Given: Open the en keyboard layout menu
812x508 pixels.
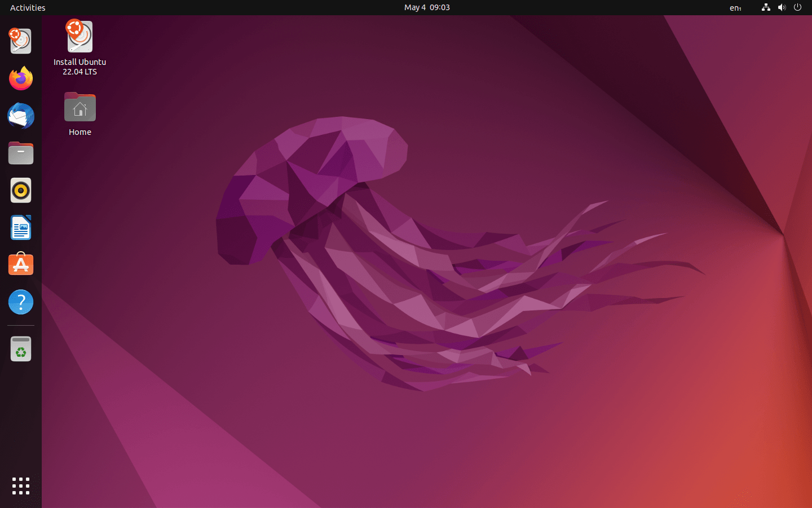Looking at the screenshot, I should click(x=735, y=7).
